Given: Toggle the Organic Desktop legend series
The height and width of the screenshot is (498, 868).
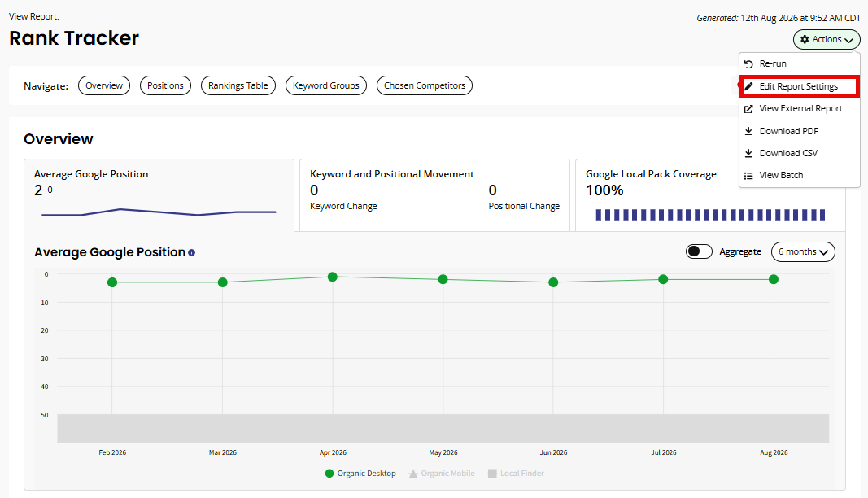Looking at the screenshot, I should [360, 473].
